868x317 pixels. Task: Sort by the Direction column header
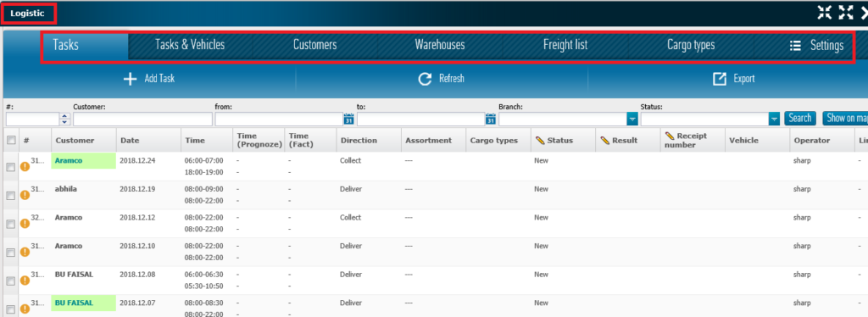click(369, 141)
